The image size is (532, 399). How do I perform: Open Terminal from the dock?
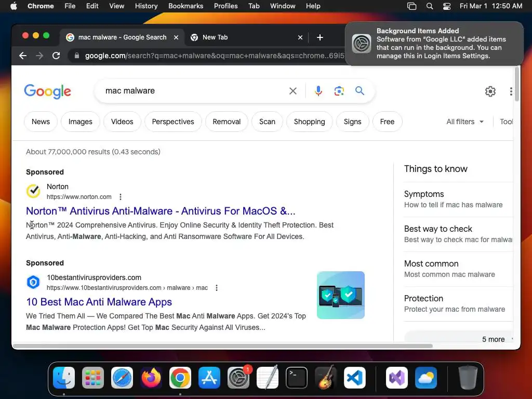297,378
